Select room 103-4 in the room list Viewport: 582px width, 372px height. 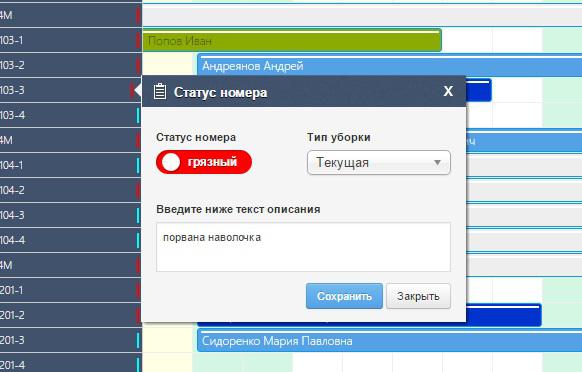point(70,115)
